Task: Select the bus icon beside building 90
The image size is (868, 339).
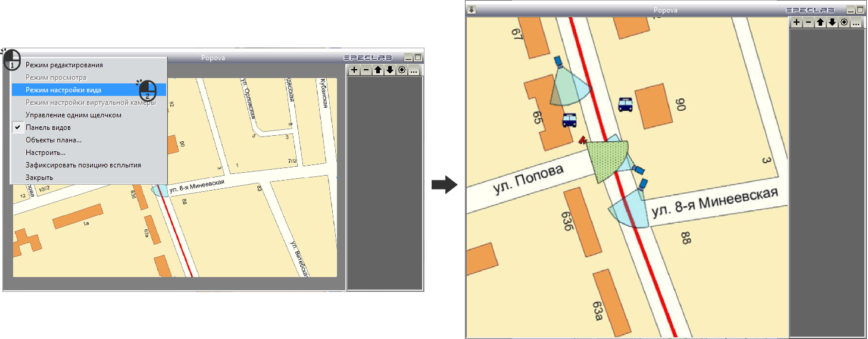Action: coord(625,105)
